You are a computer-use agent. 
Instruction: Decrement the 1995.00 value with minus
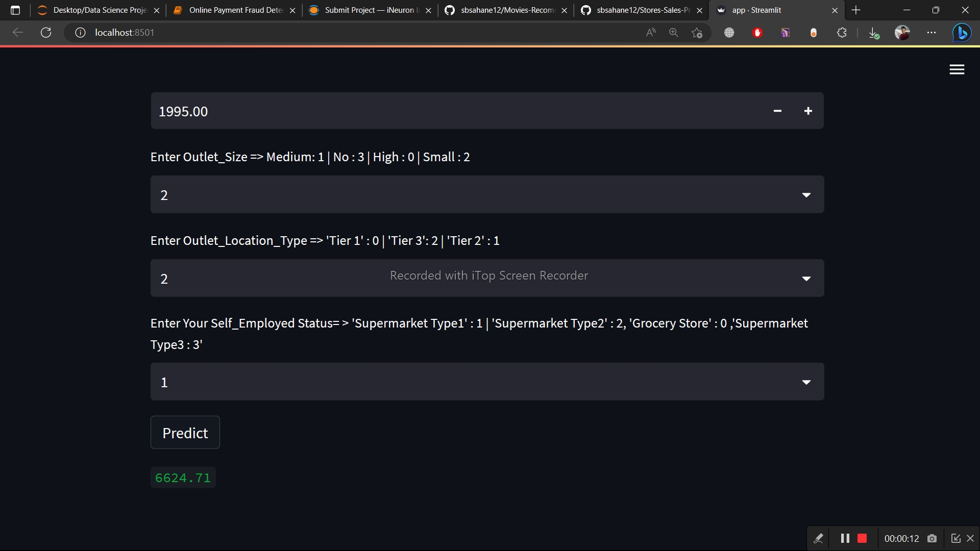click(x=777, y=111)
